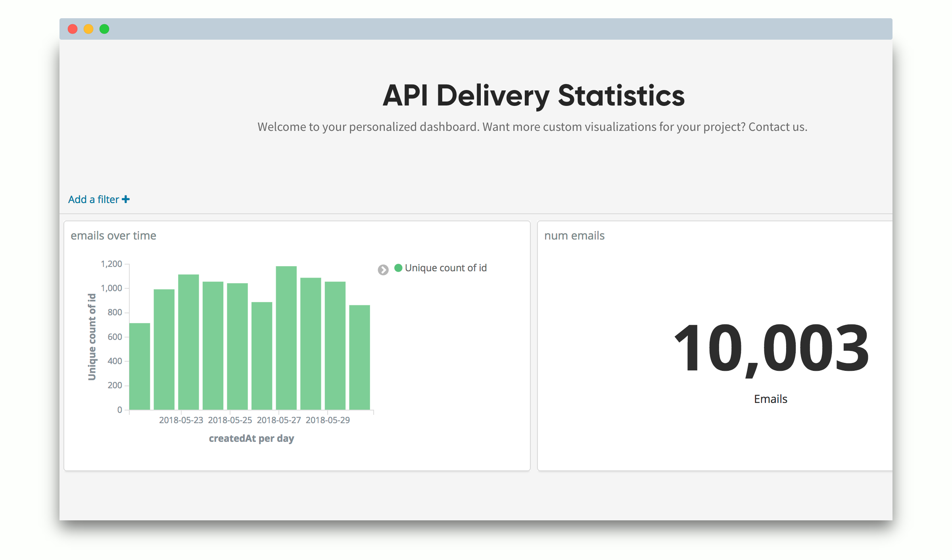Click the createdAt per day axis title
Image resolution: width=952 pixels, height=560 pixels.
point(251,438)
